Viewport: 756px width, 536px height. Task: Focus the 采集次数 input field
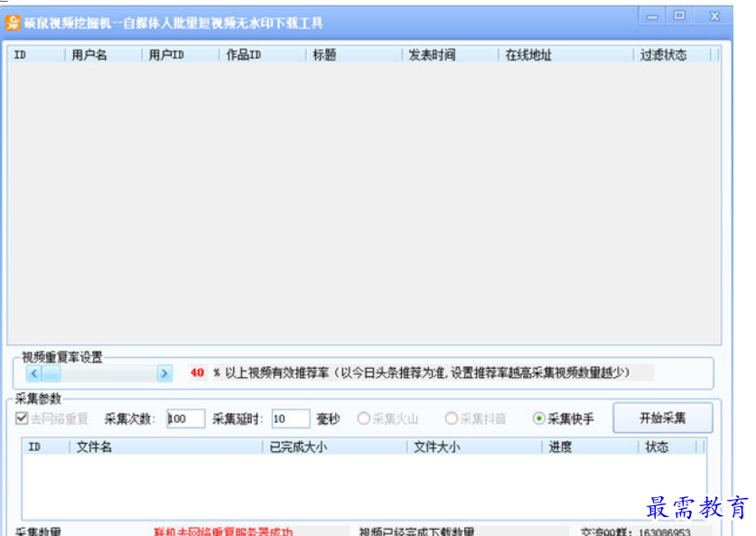click(x=186, y=418)
